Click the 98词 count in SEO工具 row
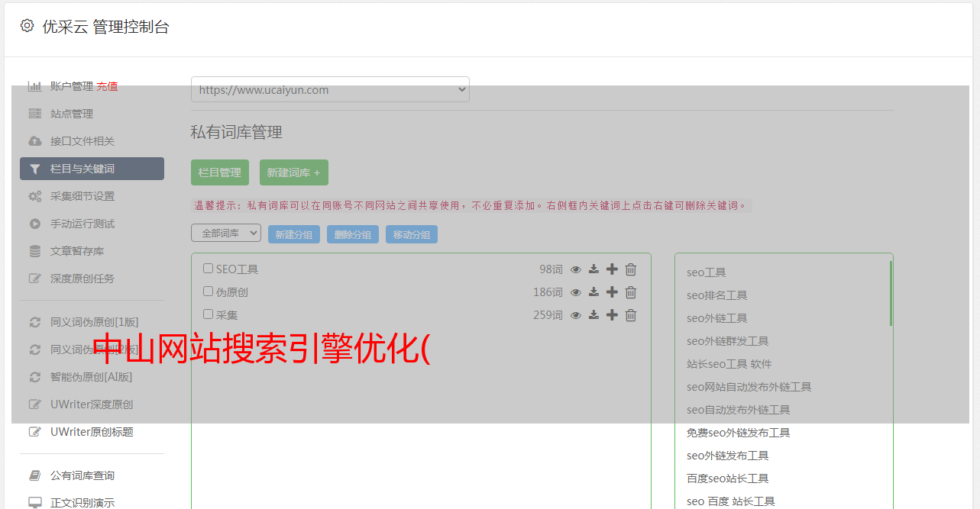 (551, 269)
